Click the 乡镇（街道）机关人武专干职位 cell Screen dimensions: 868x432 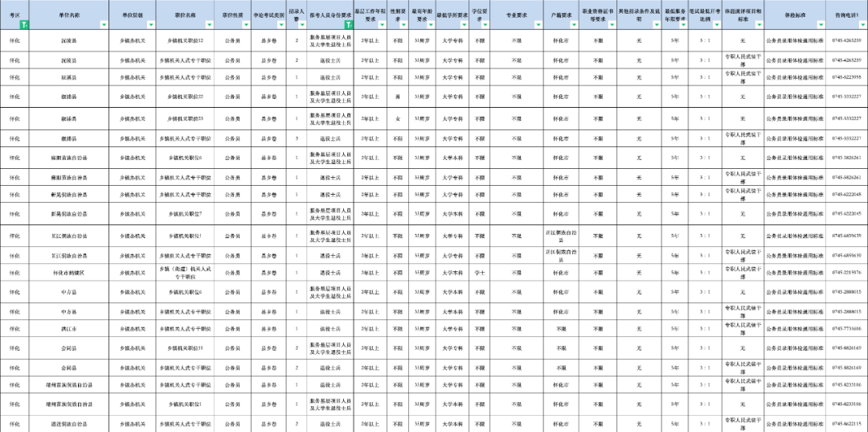(x=185, y=274)
